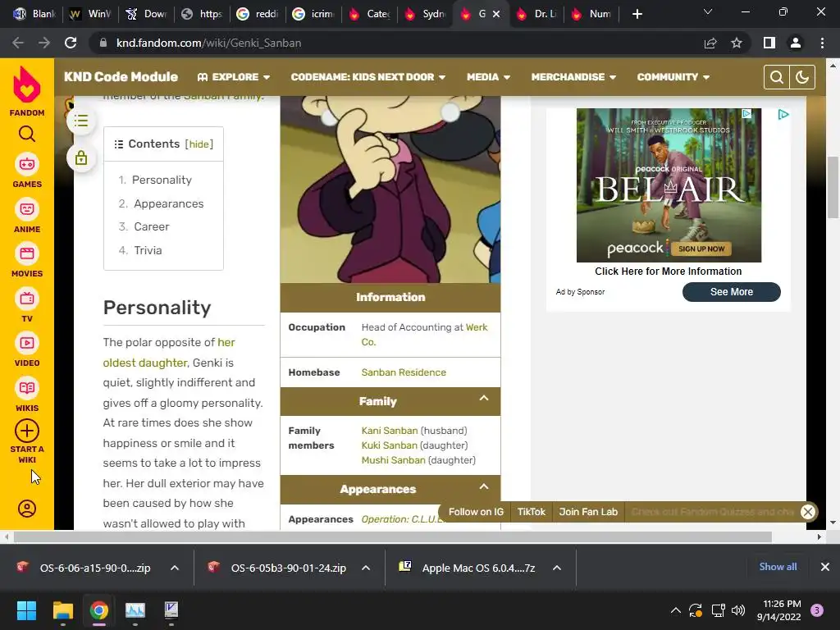Image resolution: width=840 pixels, height=630 pixels.
Task: Open the Kuki Sanban link
Action: tap(389, 445)
